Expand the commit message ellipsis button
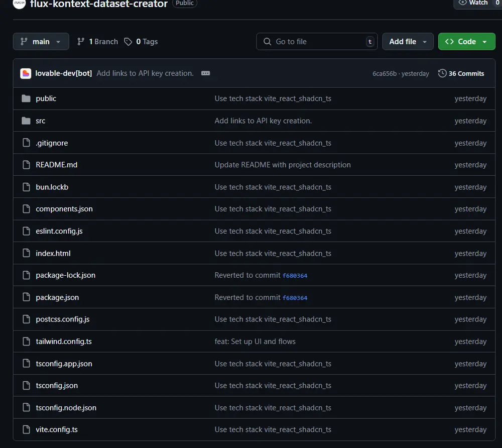The height and width of the screenshot is (448, 502). pyautogui.click(x=205, y=73)
